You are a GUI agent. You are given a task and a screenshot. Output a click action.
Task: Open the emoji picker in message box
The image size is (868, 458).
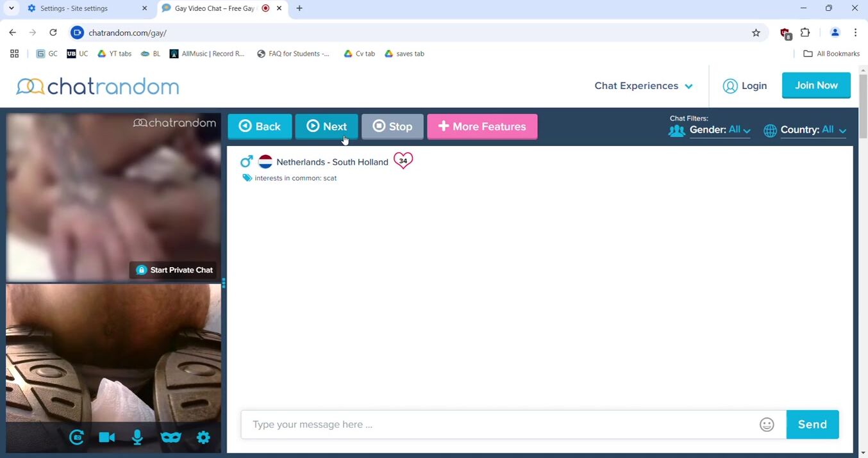pos(767,425)
